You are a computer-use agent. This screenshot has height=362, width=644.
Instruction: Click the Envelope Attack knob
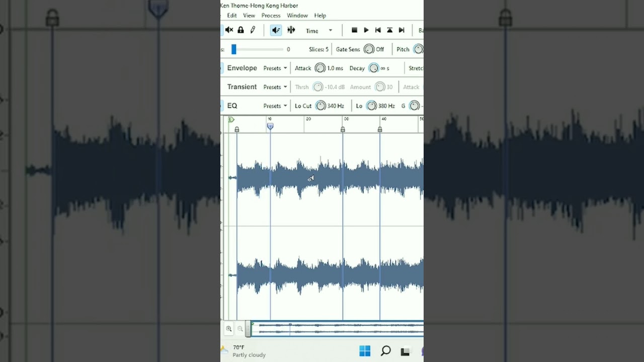pos(320,68)
